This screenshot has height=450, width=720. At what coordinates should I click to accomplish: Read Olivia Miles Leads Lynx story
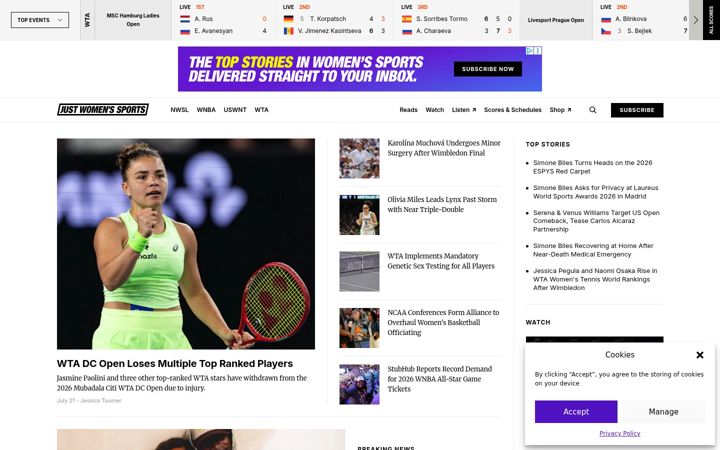442,204
